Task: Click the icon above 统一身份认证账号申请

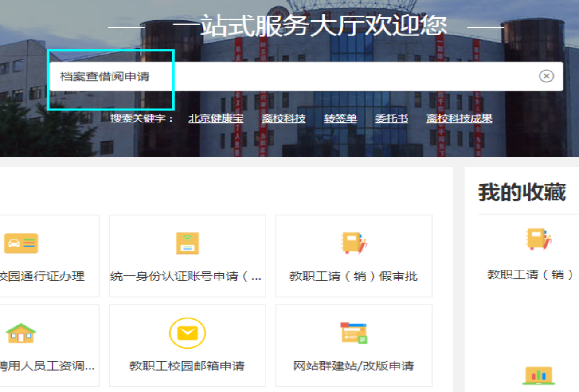Action: point(187,243)
